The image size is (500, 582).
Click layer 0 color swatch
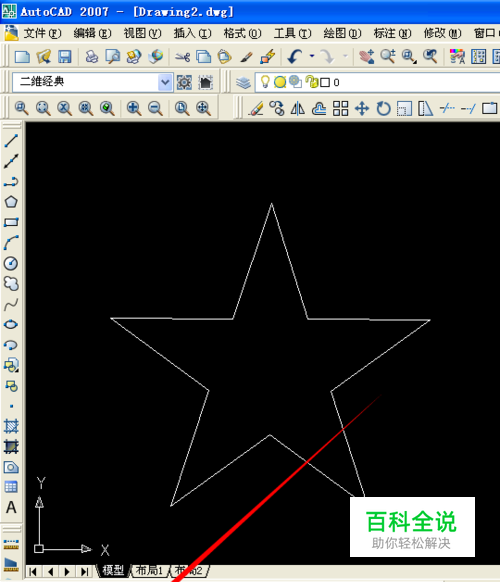coord(325,82)
